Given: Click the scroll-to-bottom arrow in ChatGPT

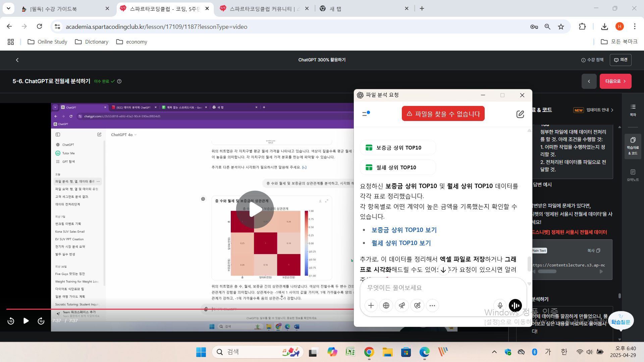Looking at the screenshot, I should pyautogui.click(x=443, y=269).
